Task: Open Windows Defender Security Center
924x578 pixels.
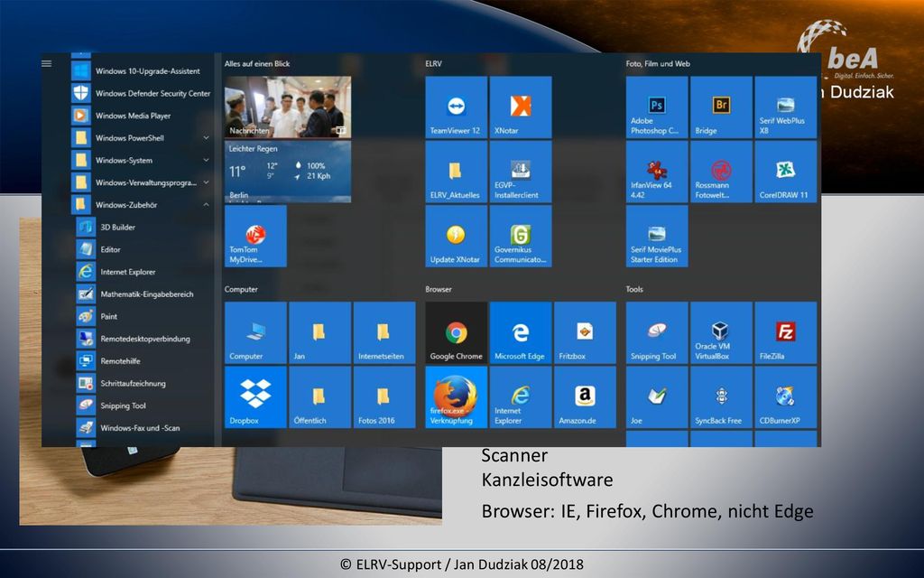Action: [x=142, y=93]
